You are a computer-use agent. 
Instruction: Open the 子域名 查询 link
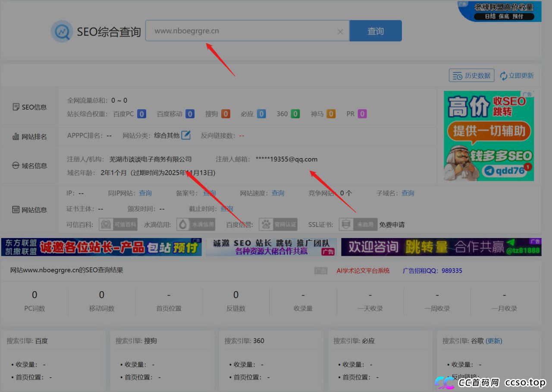[408, 193]
